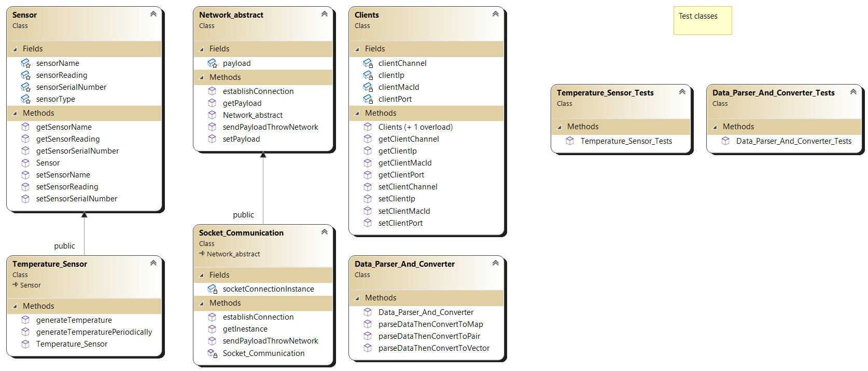Select the setClientPort method
Image resolution: width=868 pixels, height=371 pixels.
pos(400,223)
